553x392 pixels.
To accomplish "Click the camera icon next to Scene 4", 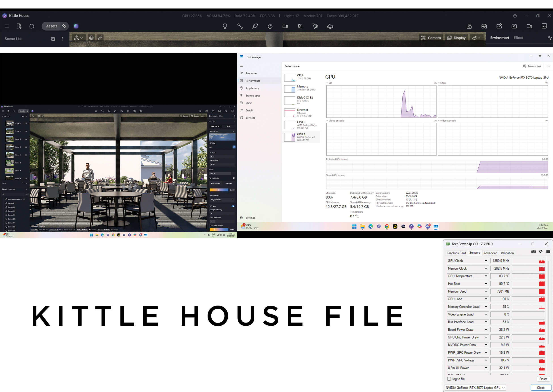I will pyautogui.click(x=26, y=147).
